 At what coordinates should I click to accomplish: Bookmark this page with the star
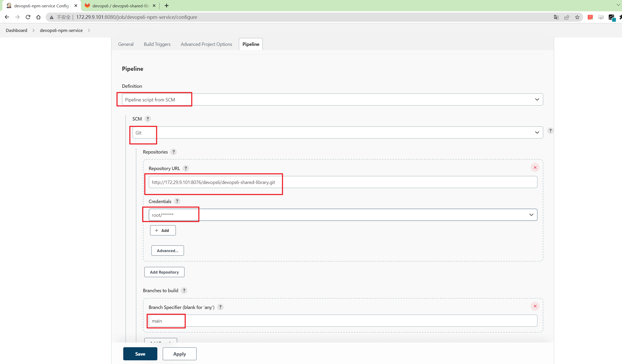(x=577, y=17)
